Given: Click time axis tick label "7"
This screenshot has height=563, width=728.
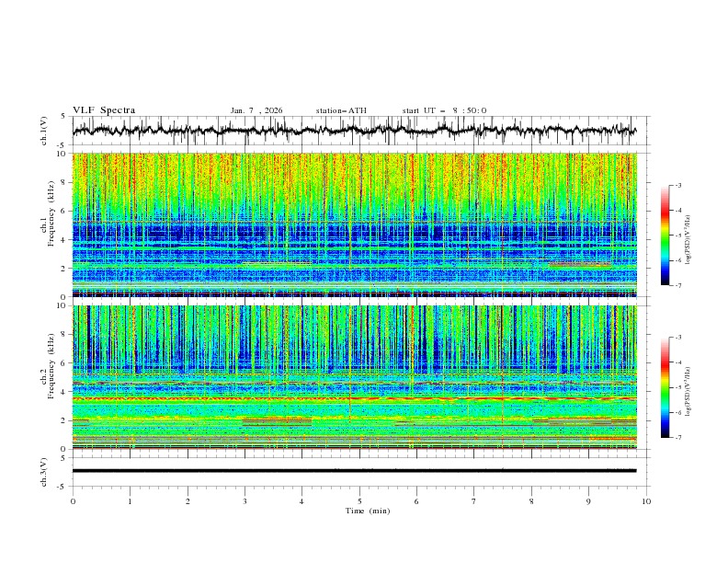Looking at the screenshot, I should coord(474,501).
